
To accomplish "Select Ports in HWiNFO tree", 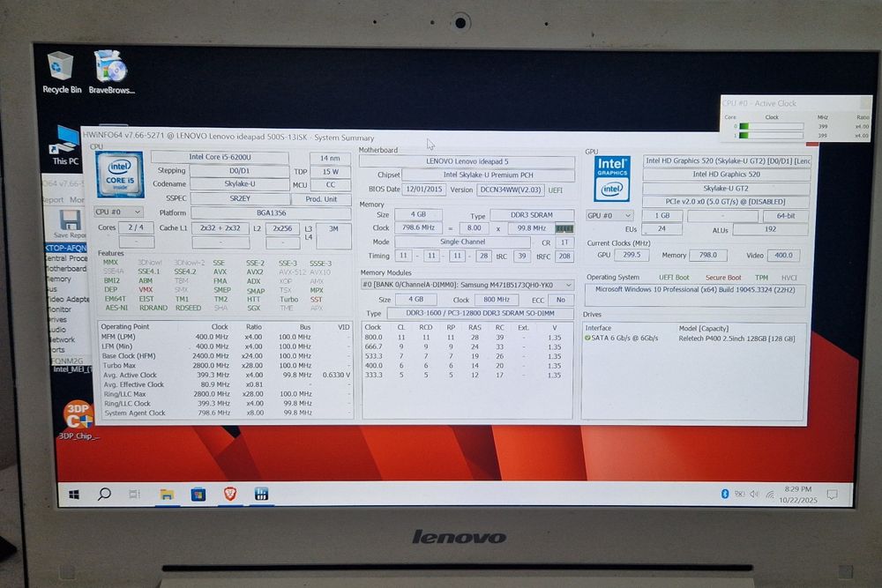I will [57, 350].
